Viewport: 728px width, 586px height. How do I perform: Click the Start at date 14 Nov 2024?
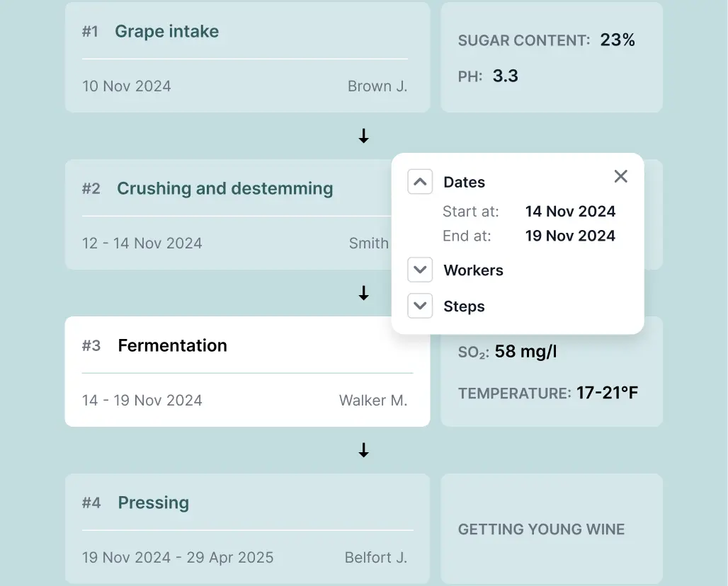click(x=570, y=211)
